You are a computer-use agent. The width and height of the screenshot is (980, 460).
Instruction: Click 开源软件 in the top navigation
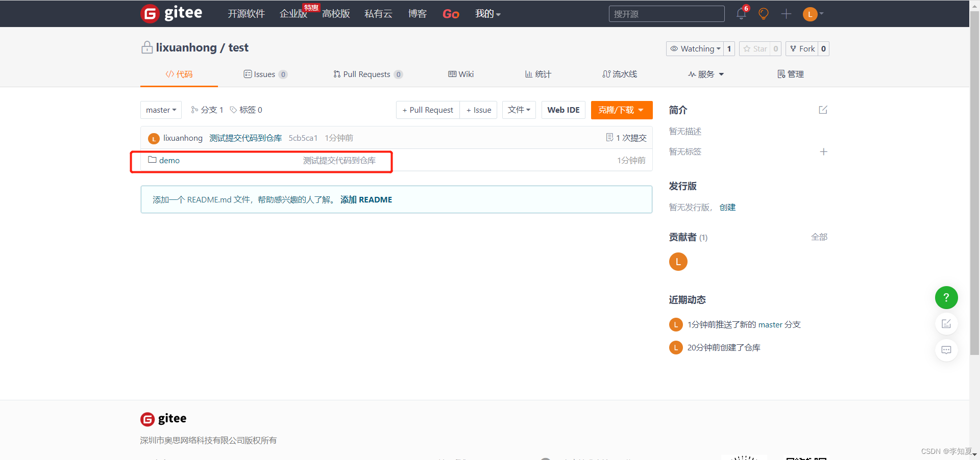click(x=246, y=14)
